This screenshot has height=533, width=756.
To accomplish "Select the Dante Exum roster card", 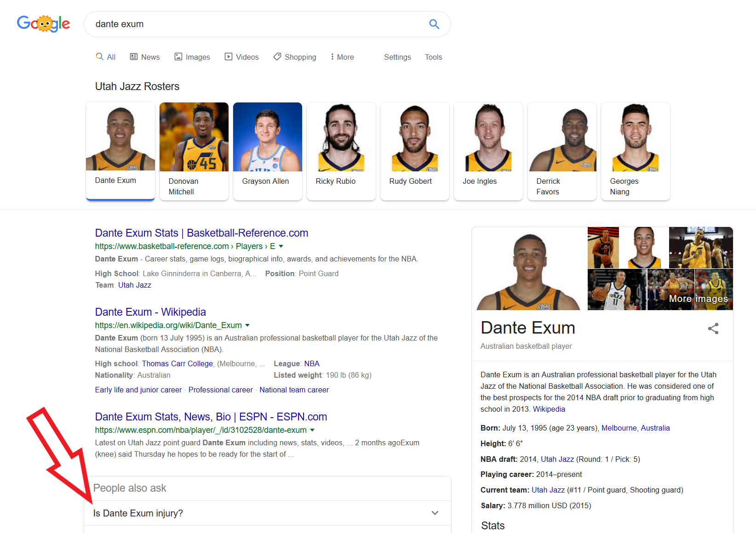I will point(120,151).
